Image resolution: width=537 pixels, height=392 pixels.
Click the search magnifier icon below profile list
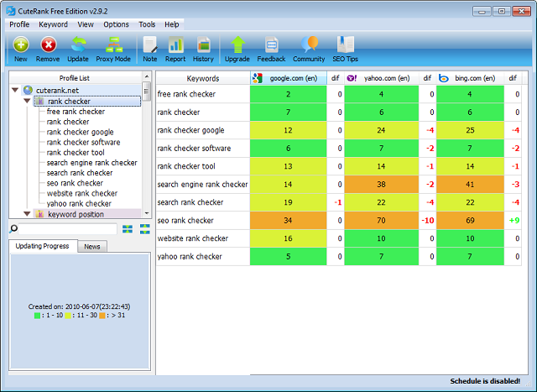point(13,228)
